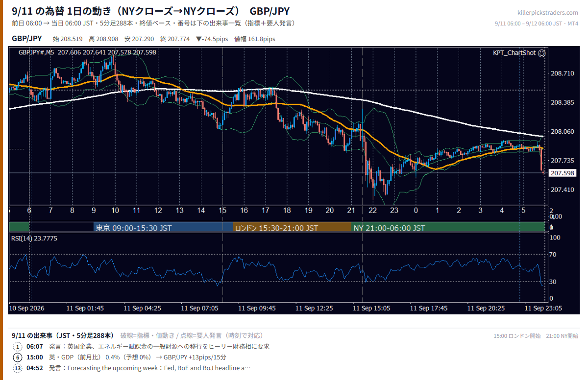Click the hour label 23 on time axis
Screen dimensions: 588x380
[x=394, y=211]
